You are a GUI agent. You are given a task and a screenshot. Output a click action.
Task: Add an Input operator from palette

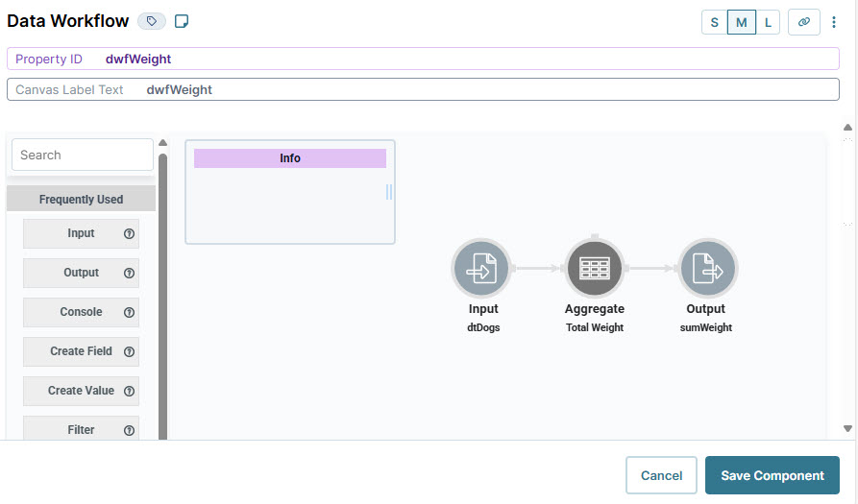pos(81,233)
